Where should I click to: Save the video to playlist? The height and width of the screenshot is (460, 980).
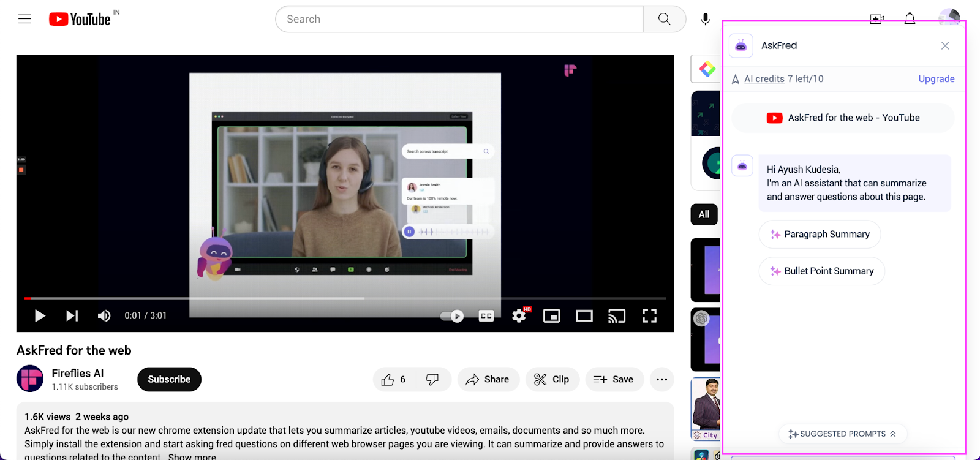tap(614, 379)
